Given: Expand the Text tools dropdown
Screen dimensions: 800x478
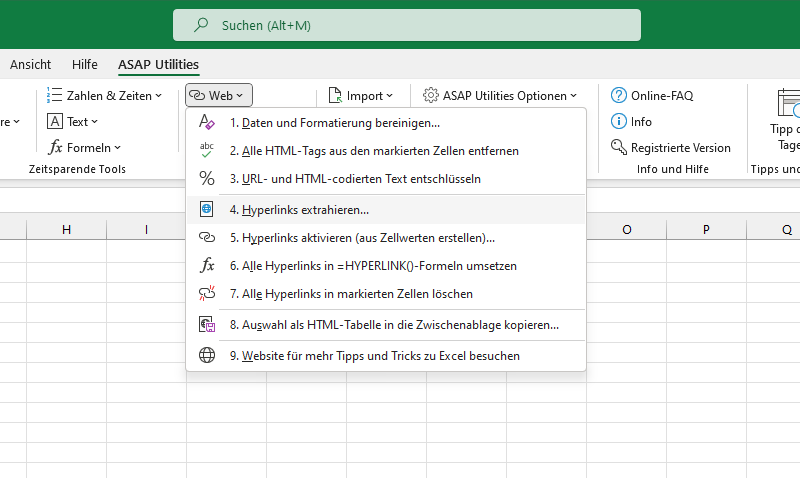Looking at the screenshot, I should pos(94,121).
